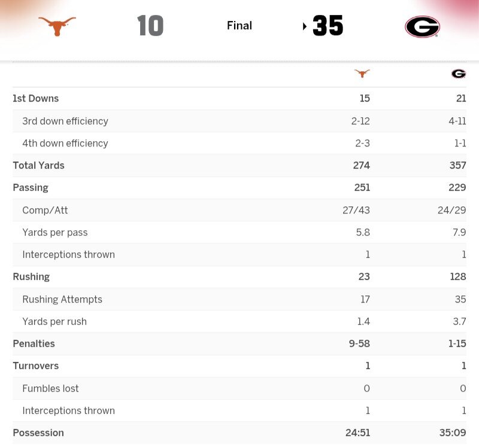Image resolution: width=479 pixels, height=448 pixels.
Task: Click the Texas score of 10
Action: 150,26
